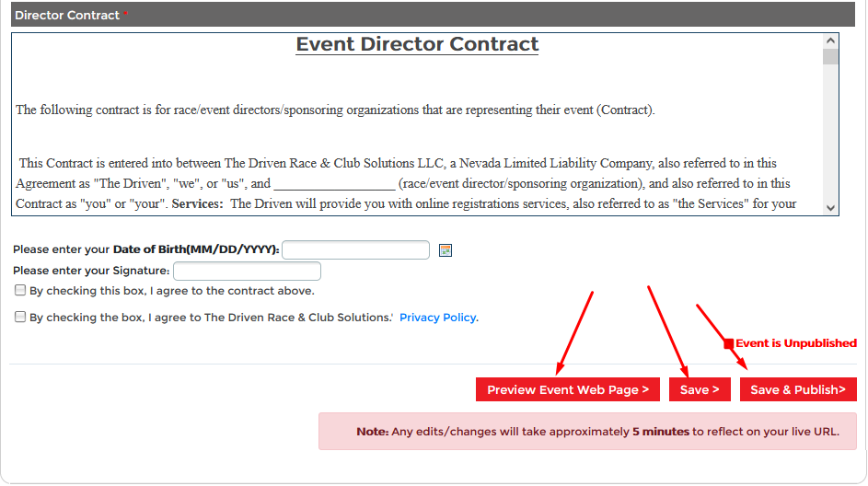Click the 'agree to the contract above' label text
868x486 pixels.
pyautogui.click(x=172, y=291)
